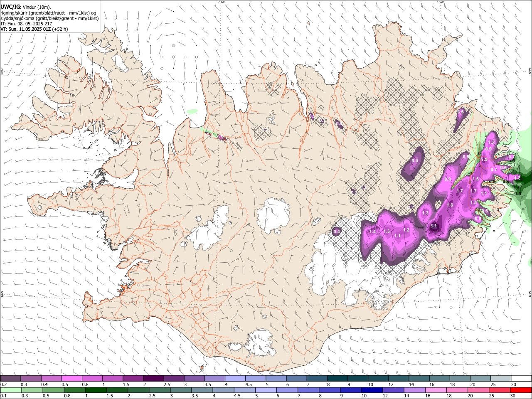The width and height of the screenshot is (532, 399).
Task: Click the white swatch after 30 in upper row
Action: click(x=521, y=379)
